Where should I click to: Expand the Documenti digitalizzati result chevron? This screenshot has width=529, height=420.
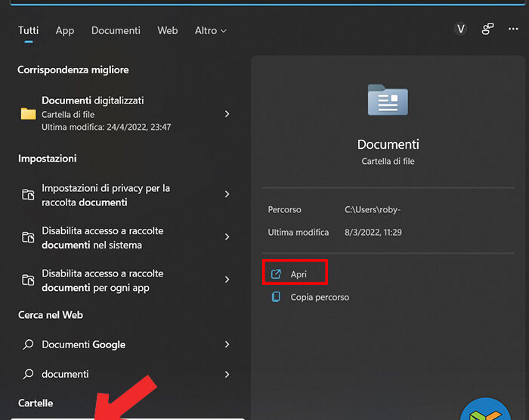(227, 114)
